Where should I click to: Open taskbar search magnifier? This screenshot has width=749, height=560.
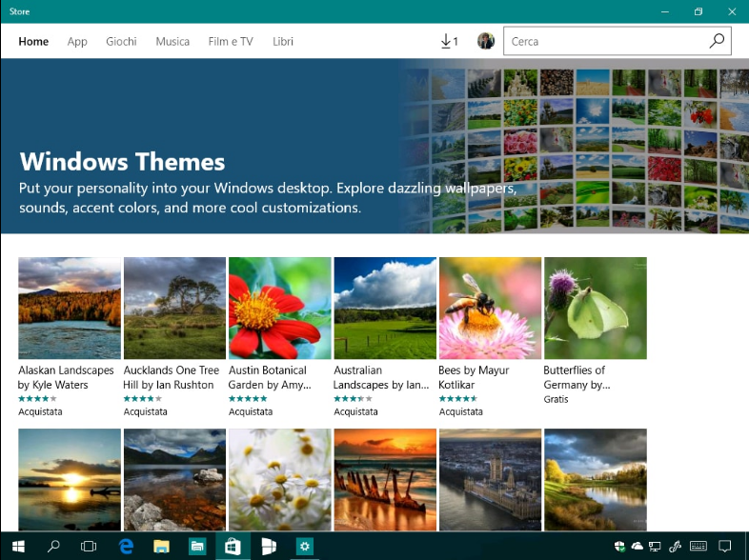pyautogui.click(x=53, y=546)
